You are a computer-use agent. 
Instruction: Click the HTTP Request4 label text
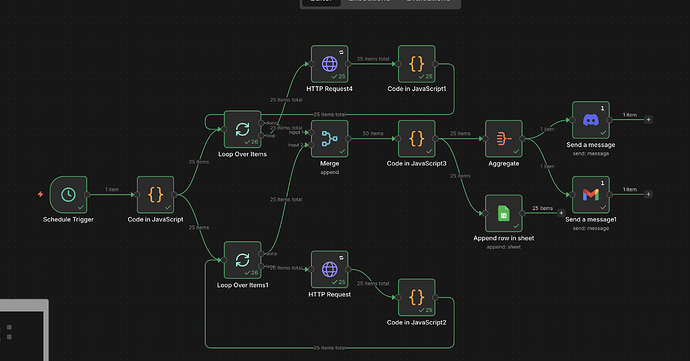[330, 88]
